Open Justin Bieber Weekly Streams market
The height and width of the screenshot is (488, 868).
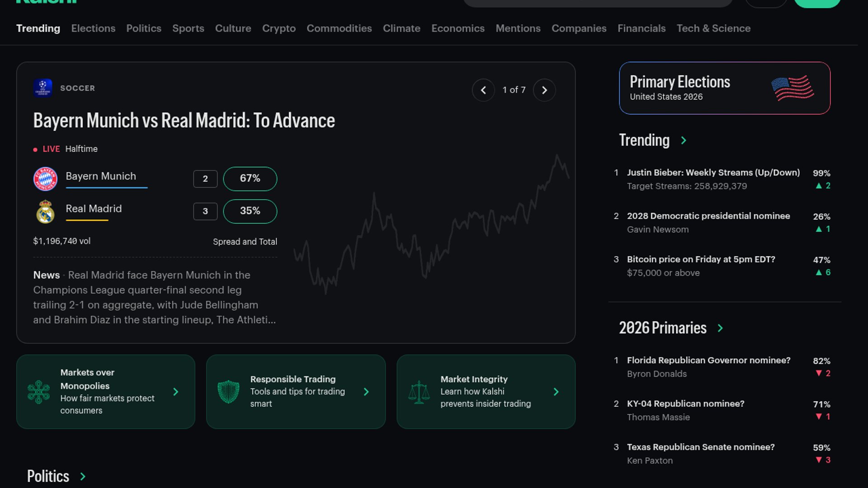coord(713,173)
